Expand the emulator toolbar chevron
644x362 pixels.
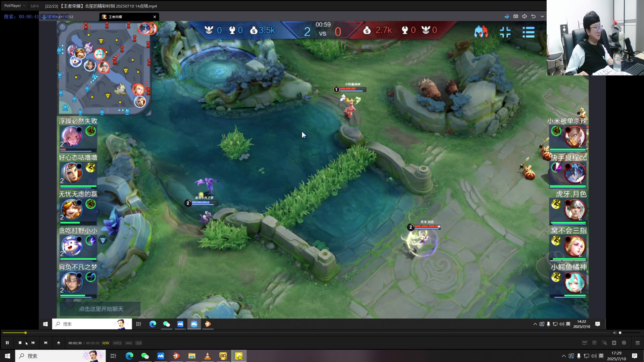click(542, 16)
